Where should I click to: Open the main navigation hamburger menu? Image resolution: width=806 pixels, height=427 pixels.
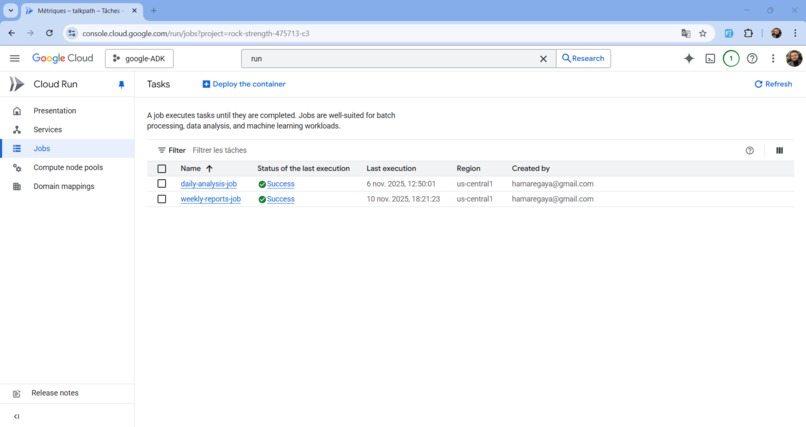14,59
